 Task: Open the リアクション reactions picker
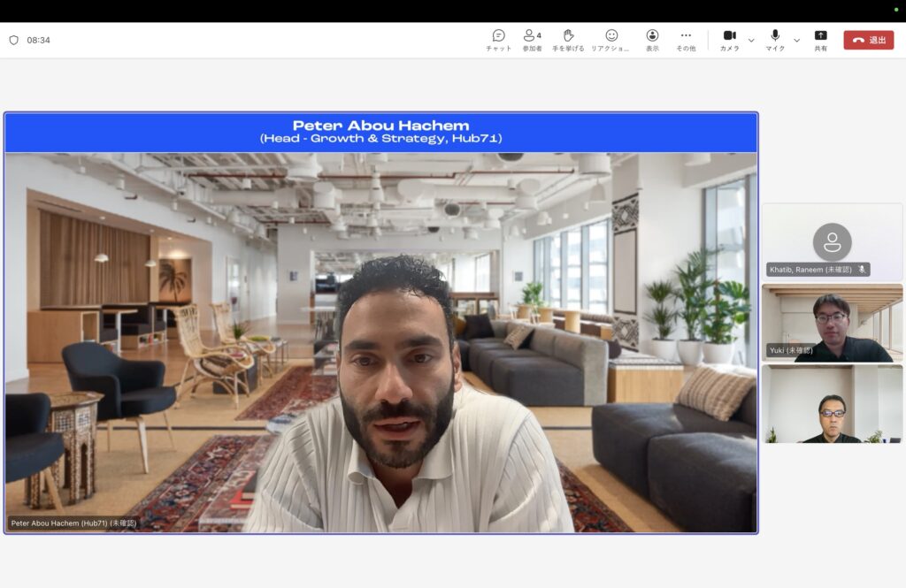610,40
